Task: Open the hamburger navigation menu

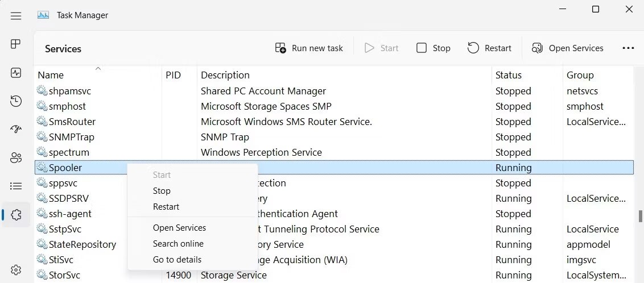Action: coord(16,16)
